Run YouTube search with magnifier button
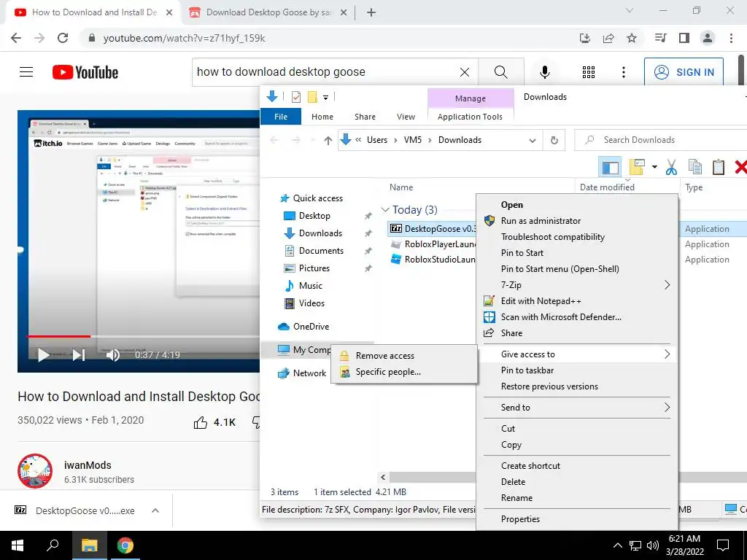Viewport: 747px width, 560px height. click(500, 72)
